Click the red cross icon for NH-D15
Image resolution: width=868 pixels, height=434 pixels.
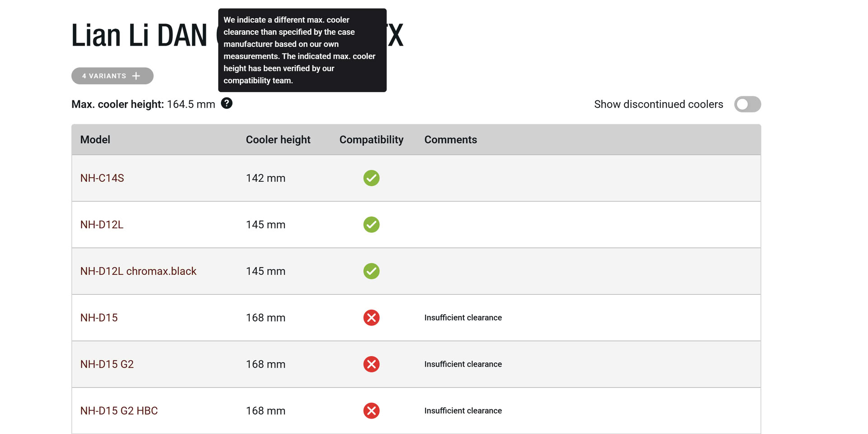click(371, 318)
